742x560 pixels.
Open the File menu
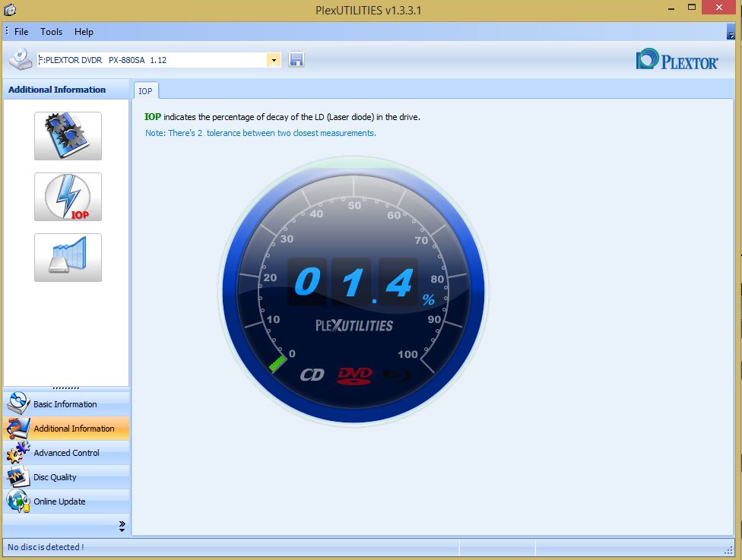coord(21,32)
